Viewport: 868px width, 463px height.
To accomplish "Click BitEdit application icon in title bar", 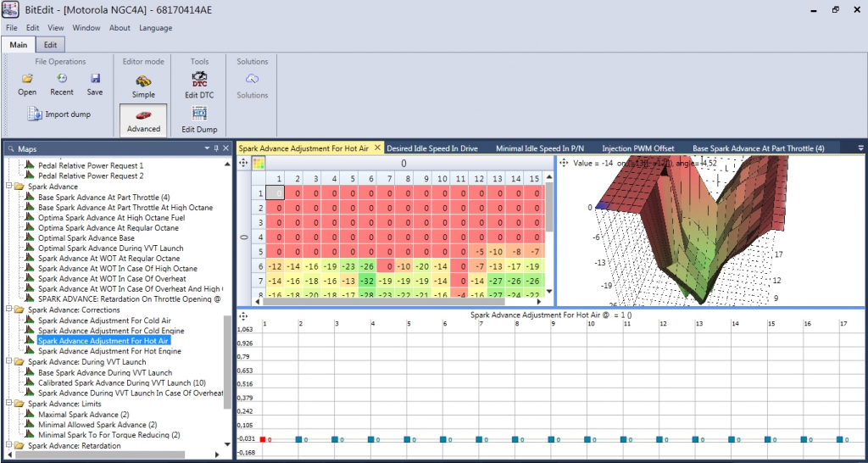I will click(10, 10).
